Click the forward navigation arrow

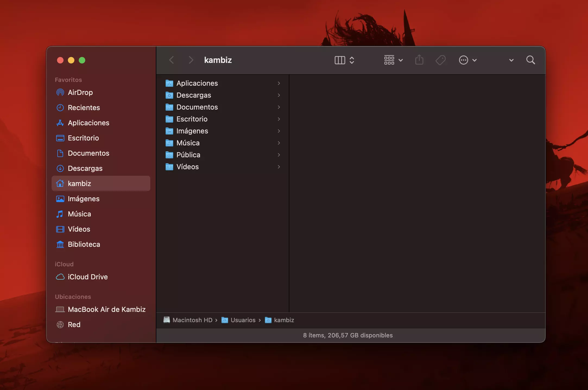[x=191, y=60]
